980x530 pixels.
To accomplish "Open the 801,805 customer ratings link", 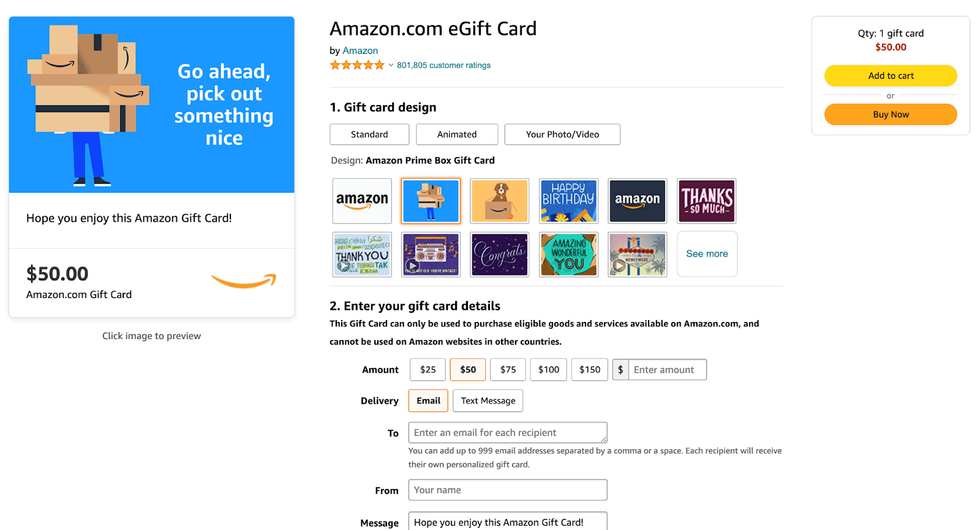I will (x=443, y=64).
